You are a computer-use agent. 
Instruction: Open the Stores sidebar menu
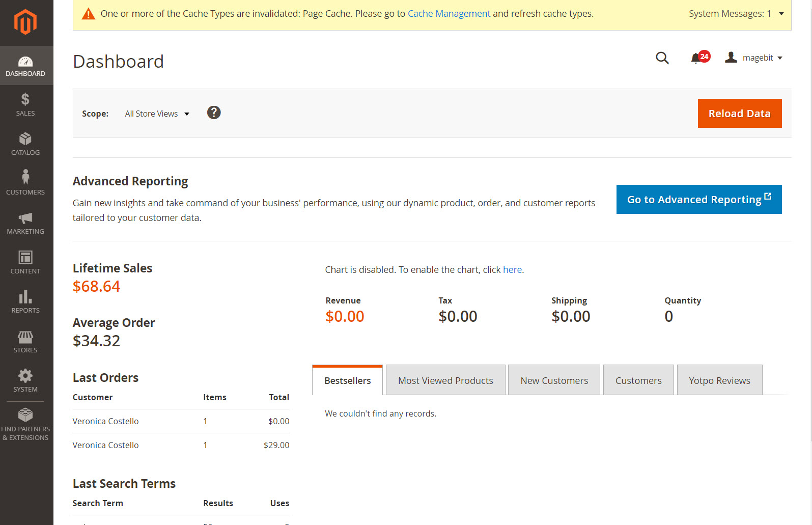pos(25,342)
